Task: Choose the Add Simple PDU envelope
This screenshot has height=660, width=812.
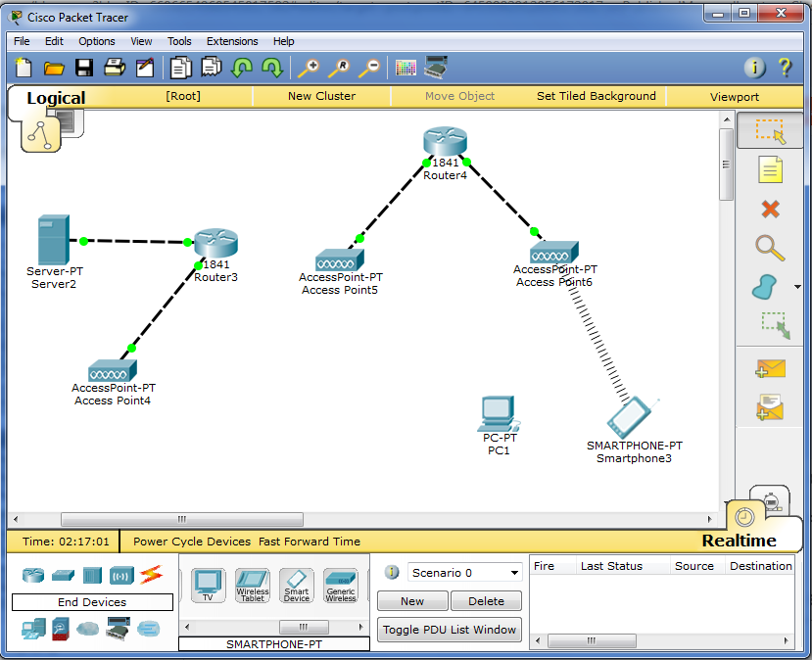Action: point(771,369)
